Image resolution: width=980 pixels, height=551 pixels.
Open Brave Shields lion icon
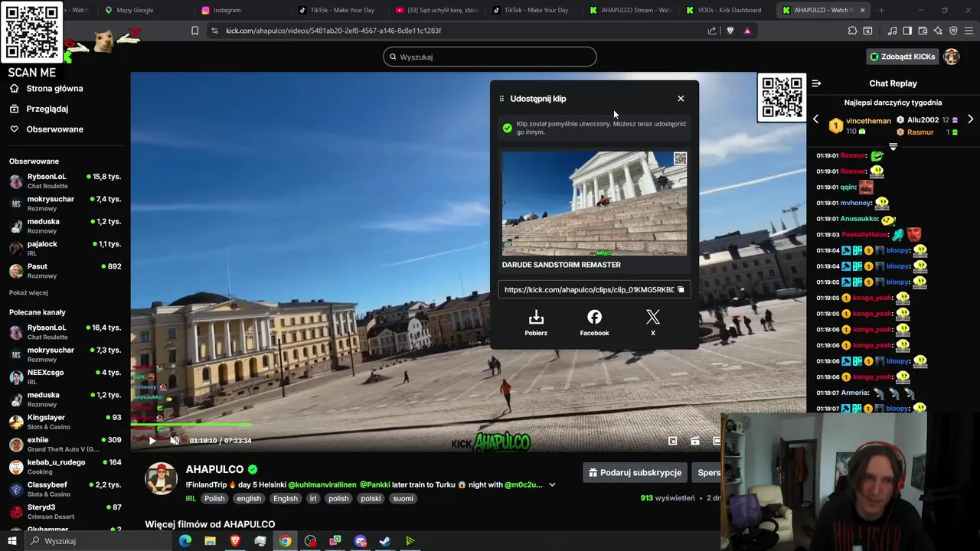[x=730, y=31]
